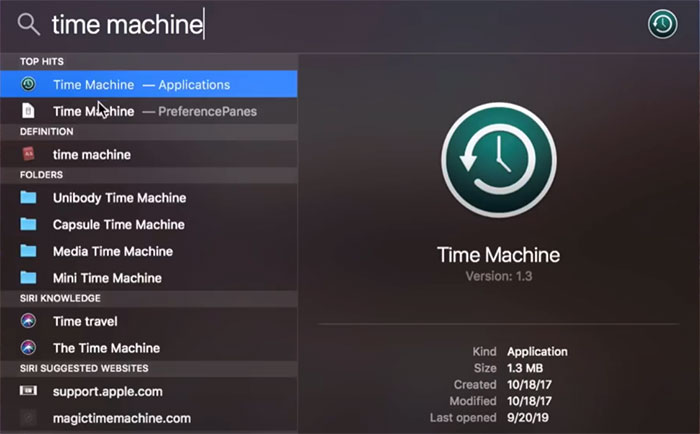Open the support.apple.com suggested website
The width and height of the screenshot is (700, 434).
149,391
